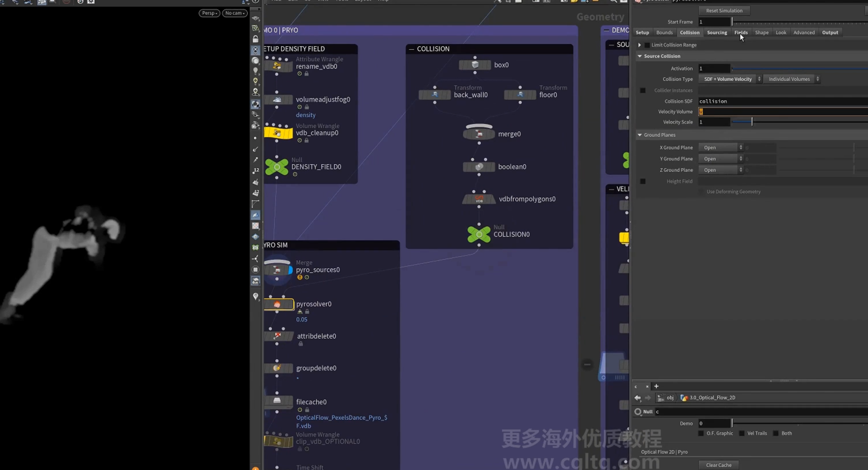Click the DENSITY_FIELD0 null node icon

(277, 167)
